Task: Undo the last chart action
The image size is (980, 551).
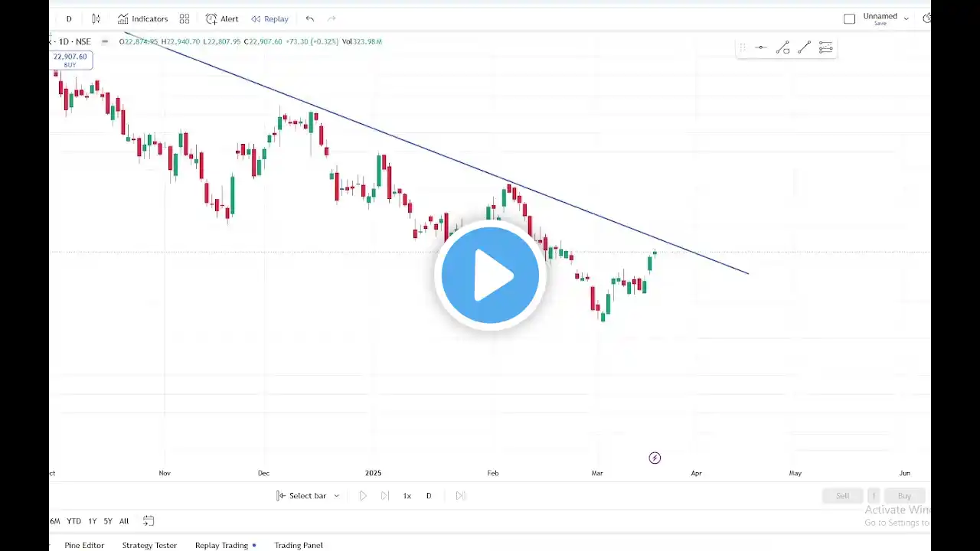Action: tap(309, 18)
